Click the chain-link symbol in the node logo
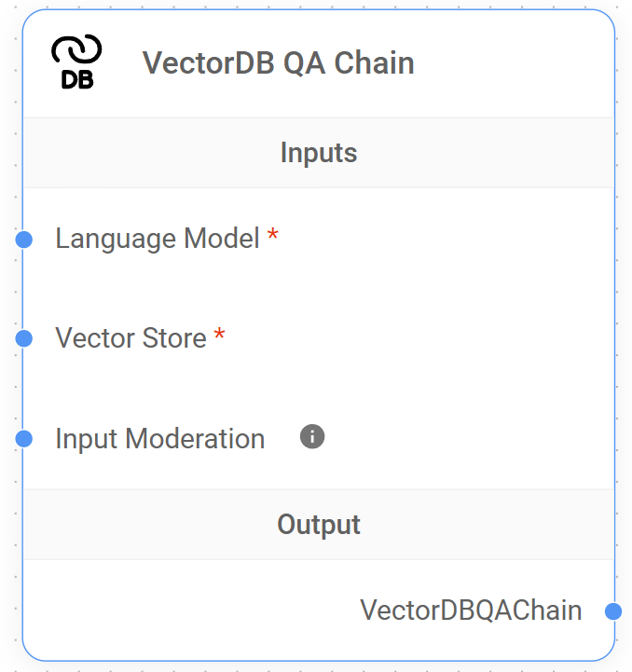This screenshot has width=632, height=672. 76,49
